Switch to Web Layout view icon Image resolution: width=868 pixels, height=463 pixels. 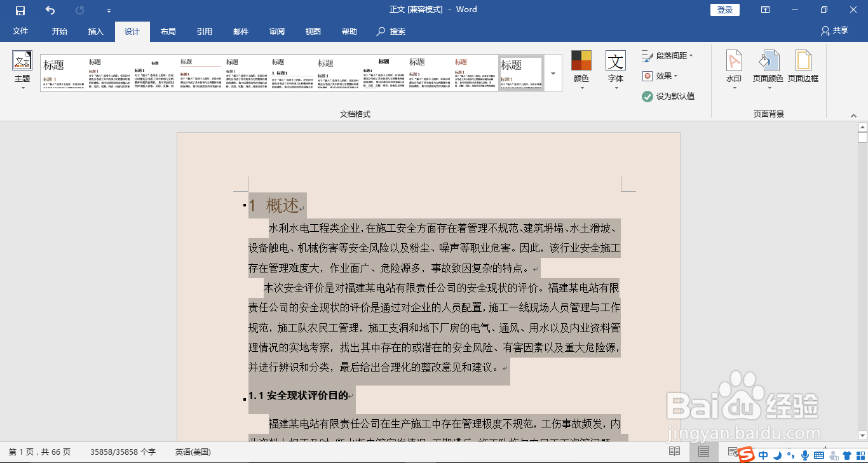click(733, 452)
